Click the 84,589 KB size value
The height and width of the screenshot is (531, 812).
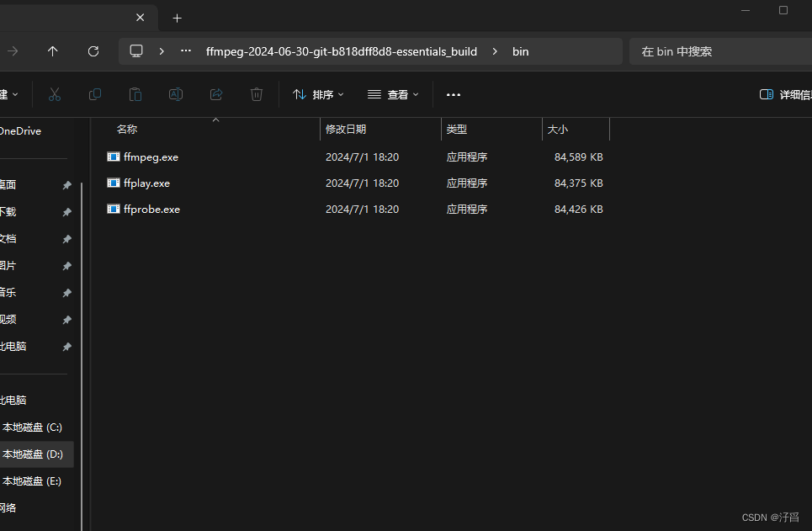(578, 157)
